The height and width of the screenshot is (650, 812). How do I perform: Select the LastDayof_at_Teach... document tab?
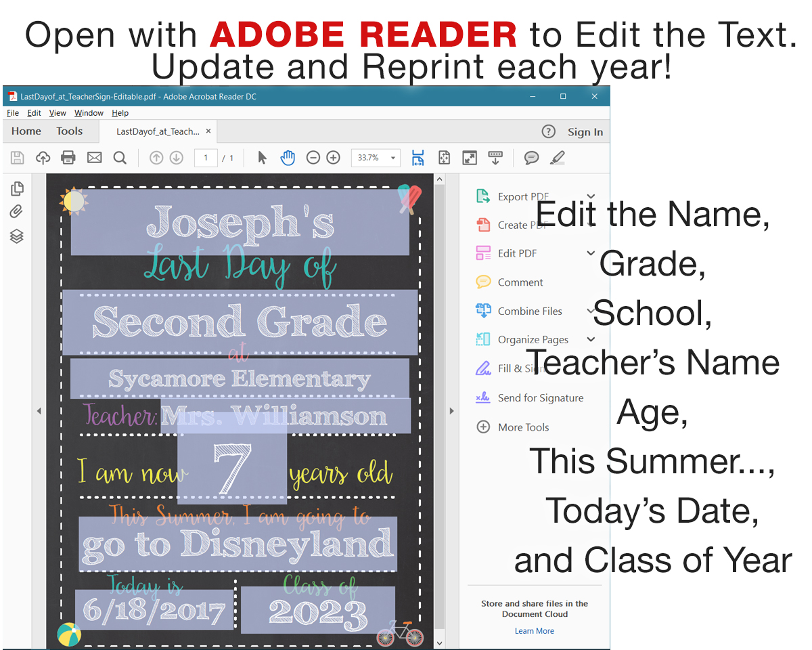point(158,131)
